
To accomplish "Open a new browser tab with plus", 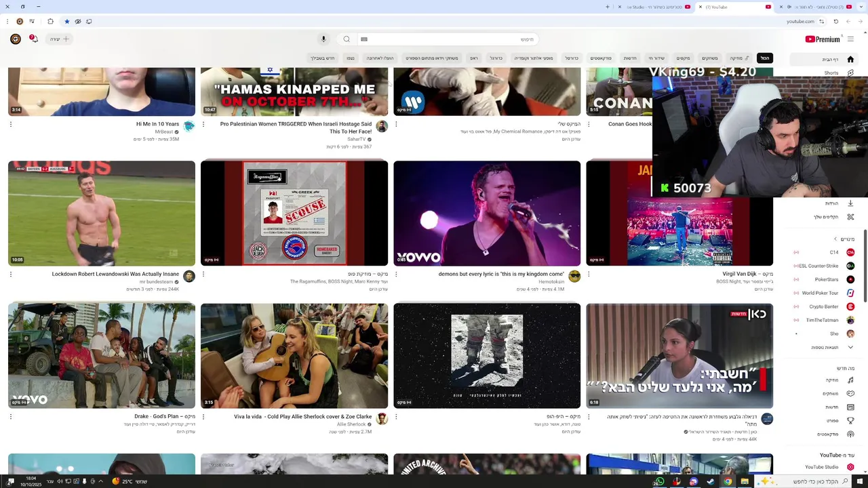I will coord(608,7).
